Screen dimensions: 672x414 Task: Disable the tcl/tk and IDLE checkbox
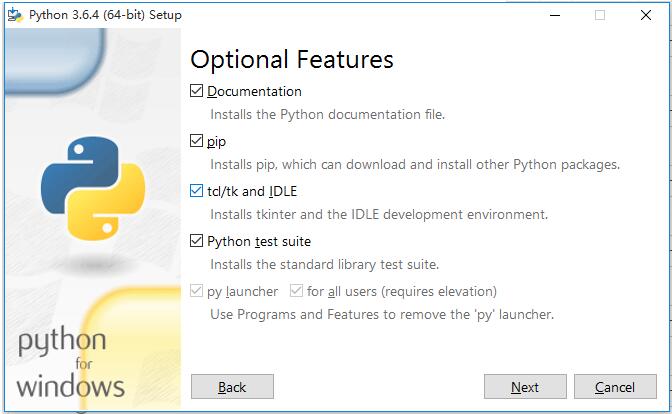[x=196, y=191]
